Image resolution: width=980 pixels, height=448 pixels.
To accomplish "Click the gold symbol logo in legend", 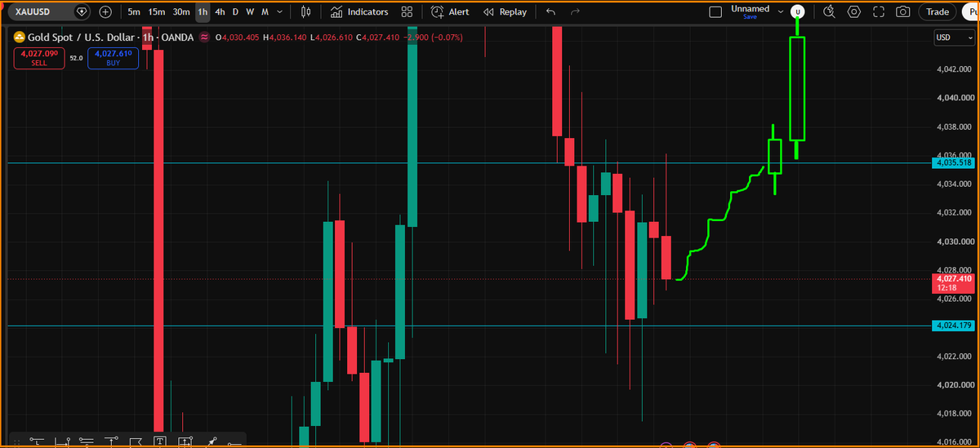I will [19, 38].
